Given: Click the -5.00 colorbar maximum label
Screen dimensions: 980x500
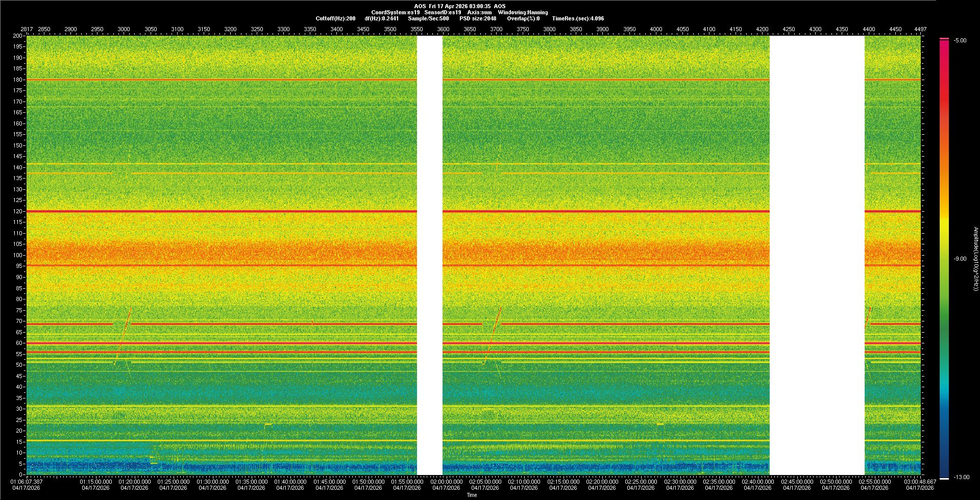Looking at the screenshot, I should [x=960, y=40].
